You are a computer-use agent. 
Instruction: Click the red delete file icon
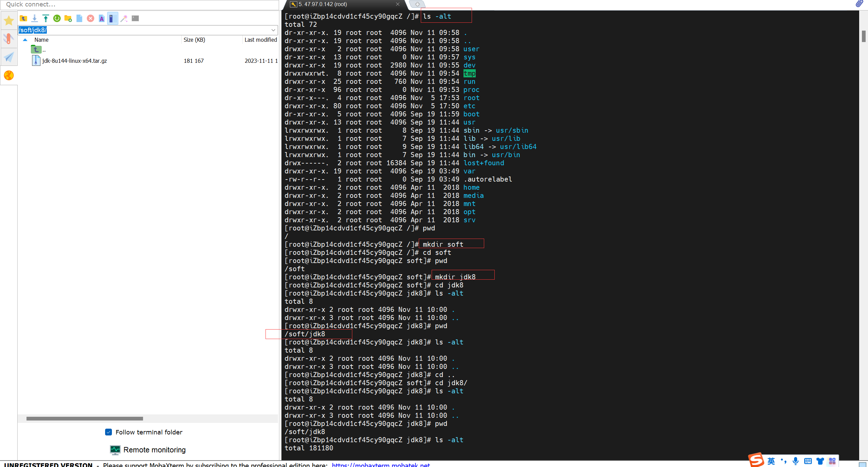click(91, 18)
